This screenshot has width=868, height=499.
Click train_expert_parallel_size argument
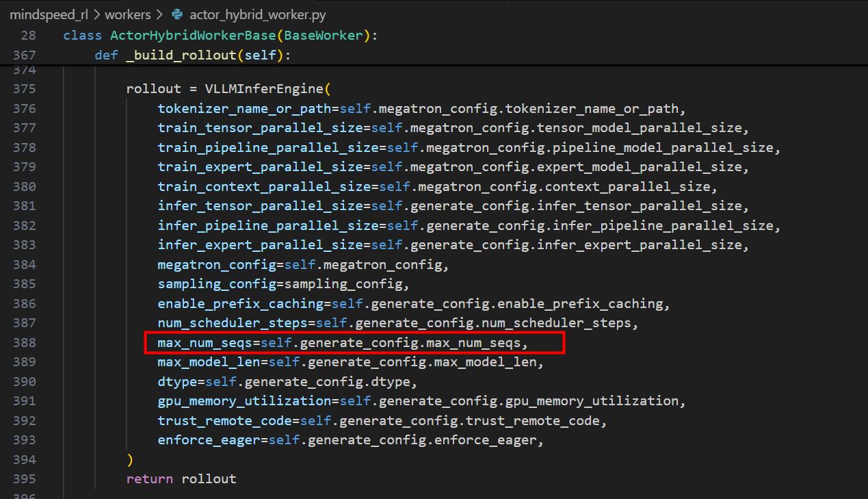pyautogui.click(x=261, y=166)
